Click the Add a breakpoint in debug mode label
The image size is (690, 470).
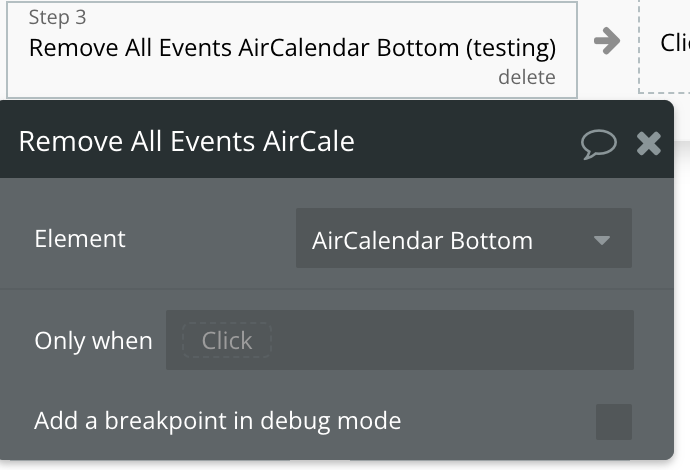218,421
